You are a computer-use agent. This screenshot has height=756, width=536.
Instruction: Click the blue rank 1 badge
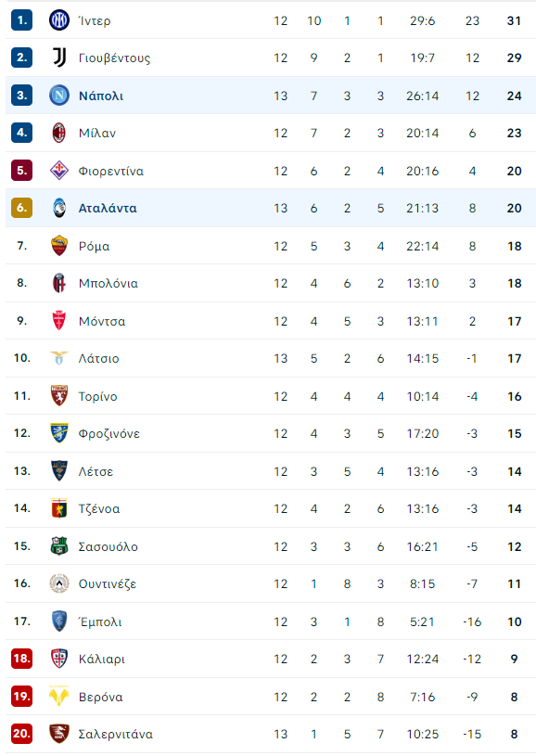coord(21,20)
